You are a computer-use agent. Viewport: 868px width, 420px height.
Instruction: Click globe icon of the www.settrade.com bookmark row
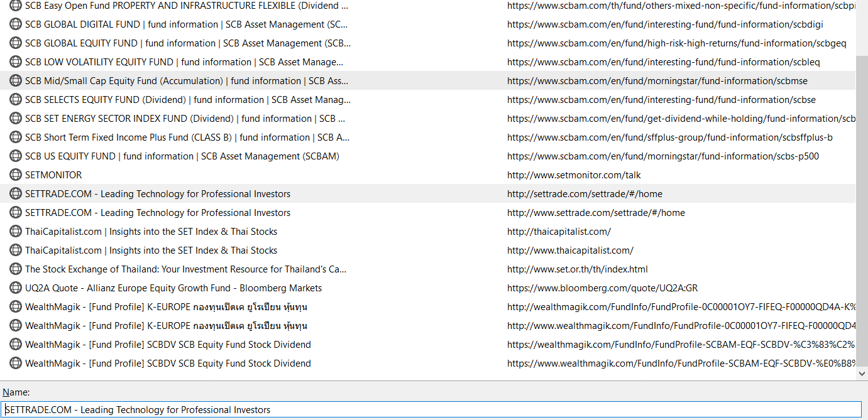click(x=16, y=213)
